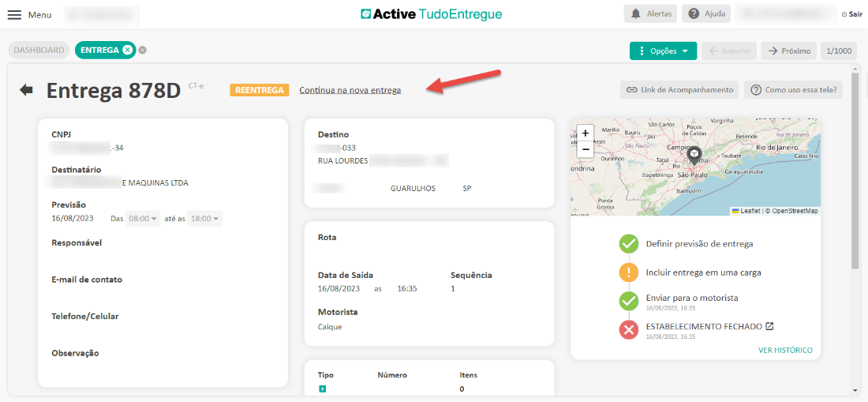The height and width of the screenshot is (402, 868).
Task: Zoom out on the map
Action: coord(586,149)
